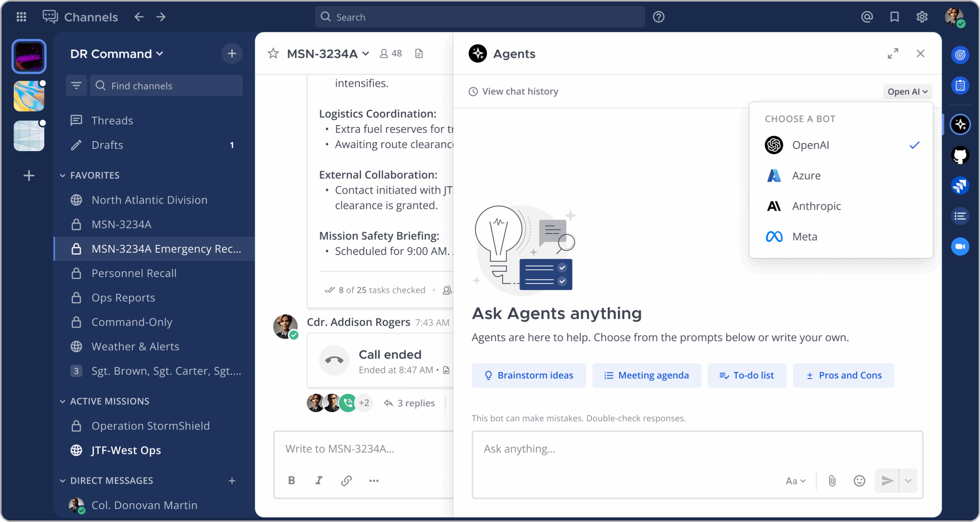Expand the DR Command team menu
Image resolution: width=980 pixels, height=522 pixels.
point(117,54)
